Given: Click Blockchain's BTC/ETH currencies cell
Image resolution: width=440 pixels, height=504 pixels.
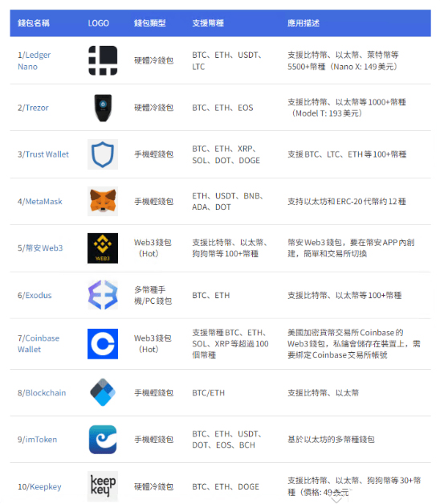Looking at the screenshot, I should [209, 393].
